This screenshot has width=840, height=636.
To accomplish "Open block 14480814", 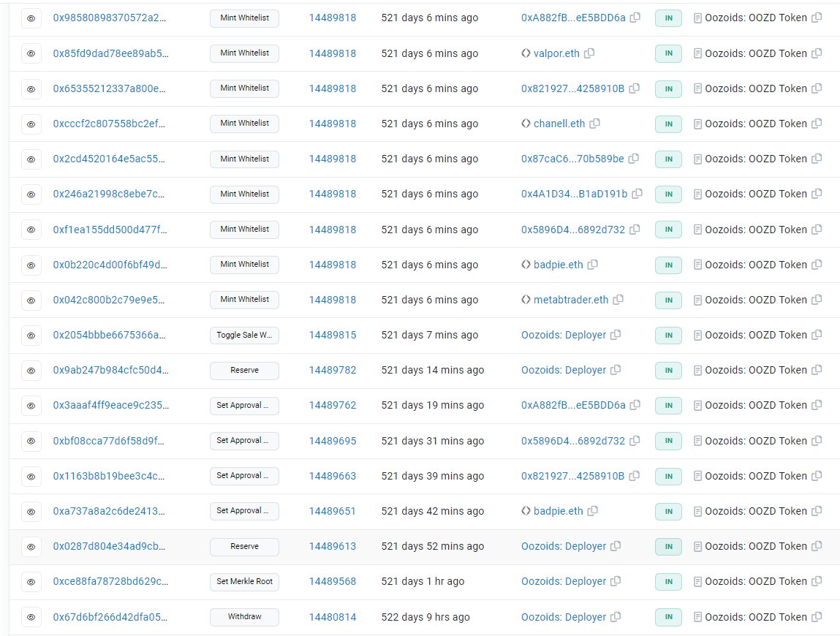I will (332, 617).
